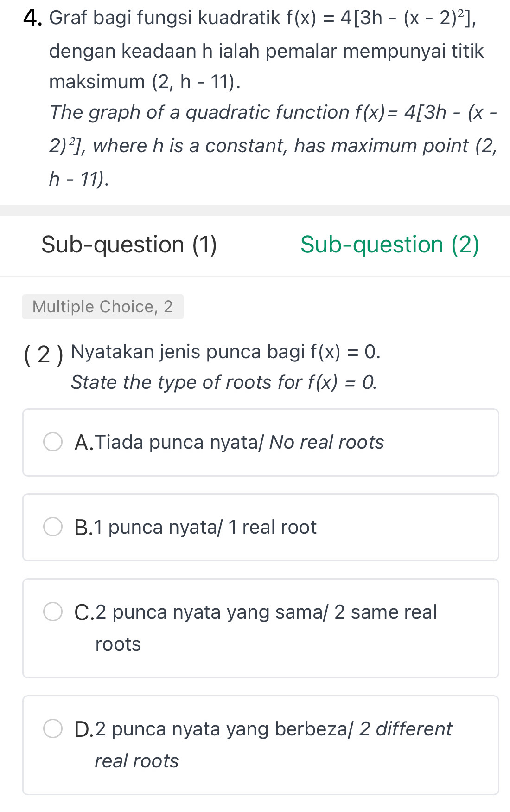Tap the "2 different" italic answer text
Image resolution: width=510 pixels, height=812 pixels.
[x=405, y=729]
